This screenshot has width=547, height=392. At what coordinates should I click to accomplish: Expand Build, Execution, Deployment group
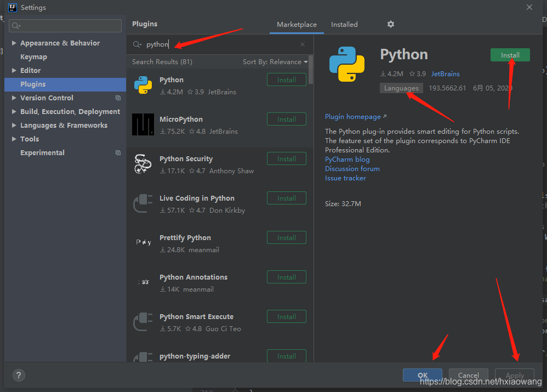[14, 111]
